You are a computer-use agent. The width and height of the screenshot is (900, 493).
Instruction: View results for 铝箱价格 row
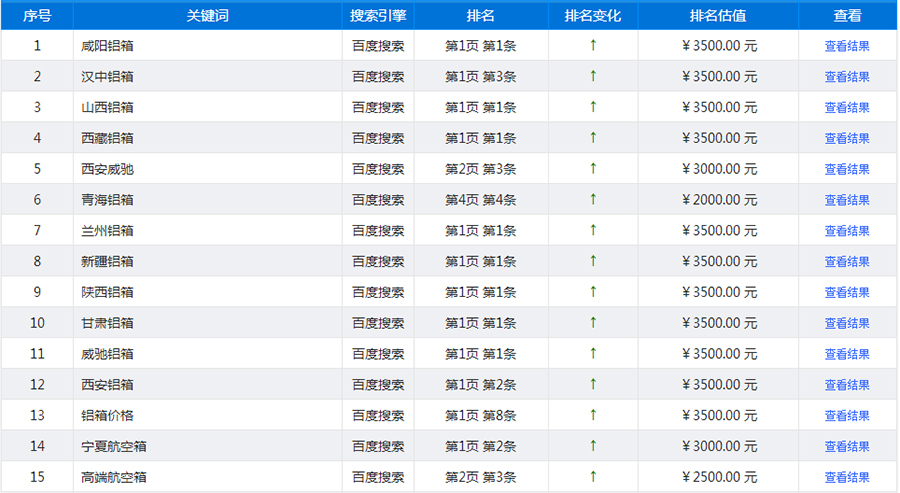(x=847, y=416)
